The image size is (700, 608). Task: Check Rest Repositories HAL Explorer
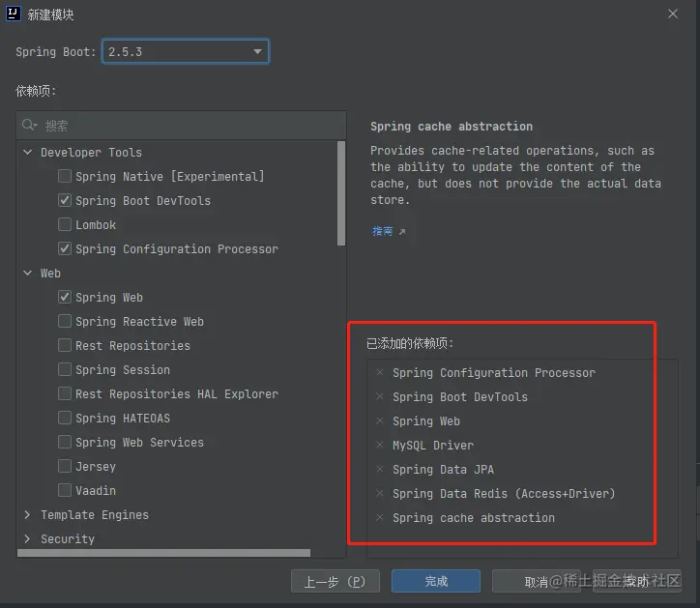coord(65,393)
